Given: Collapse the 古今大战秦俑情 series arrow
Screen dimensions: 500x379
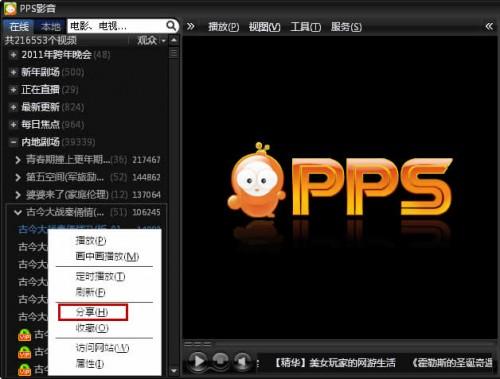Looking at the screenshot, I should [x=18, y=212].
